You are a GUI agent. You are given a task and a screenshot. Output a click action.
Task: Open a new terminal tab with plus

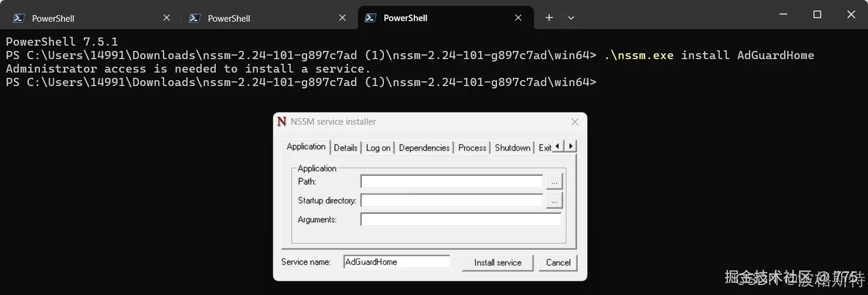549,18
